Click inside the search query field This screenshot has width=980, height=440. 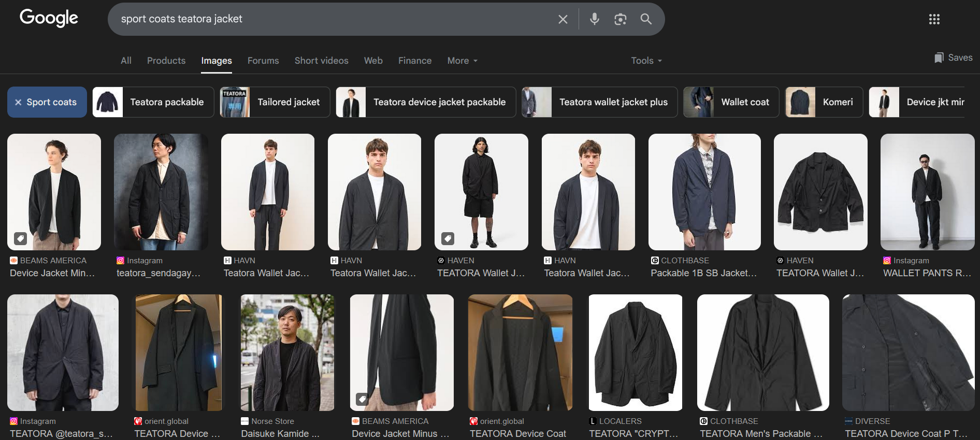tap(332, 19)
